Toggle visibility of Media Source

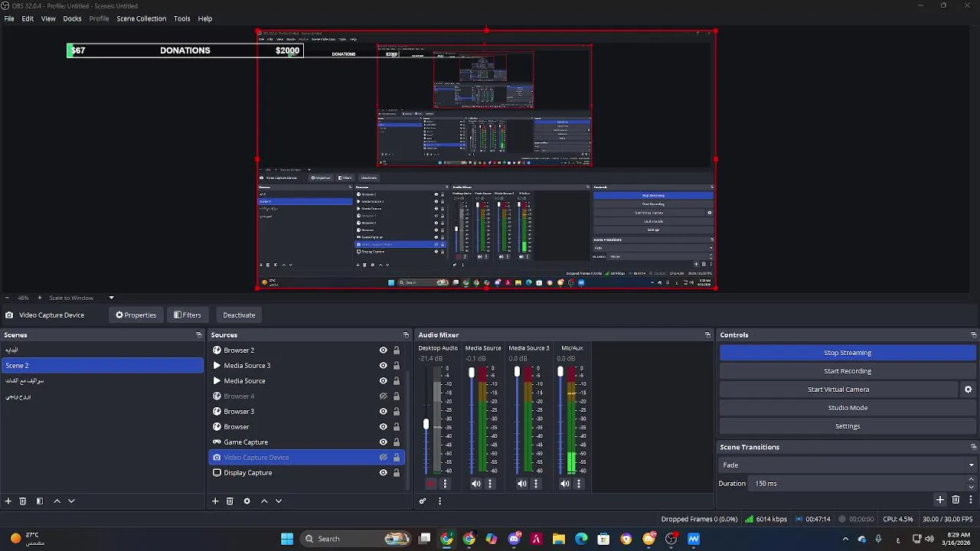coord(383,381)
